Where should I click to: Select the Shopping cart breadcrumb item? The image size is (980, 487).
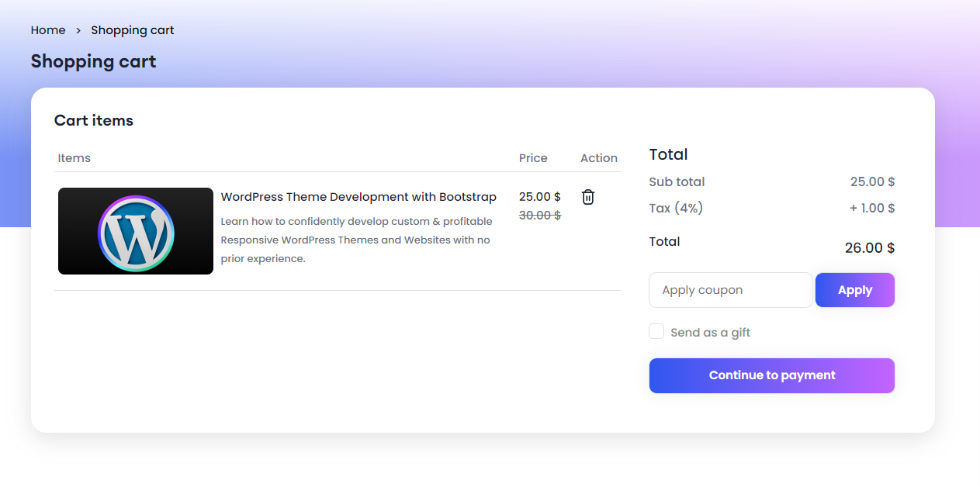click(x=132, y=30)
